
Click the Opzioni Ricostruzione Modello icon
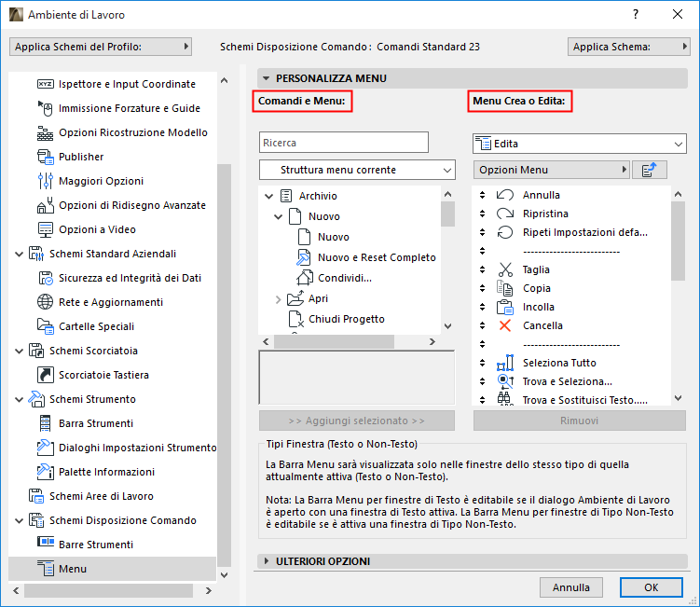[x=45, y=132]
